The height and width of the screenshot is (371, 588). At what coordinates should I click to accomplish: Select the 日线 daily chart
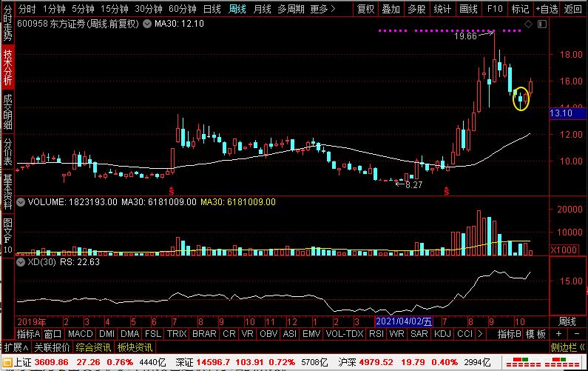(x=212, y=9)
